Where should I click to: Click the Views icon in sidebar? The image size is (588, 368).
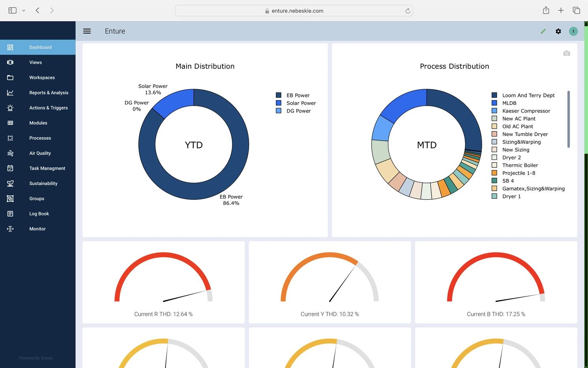click(x=10, y=62)
